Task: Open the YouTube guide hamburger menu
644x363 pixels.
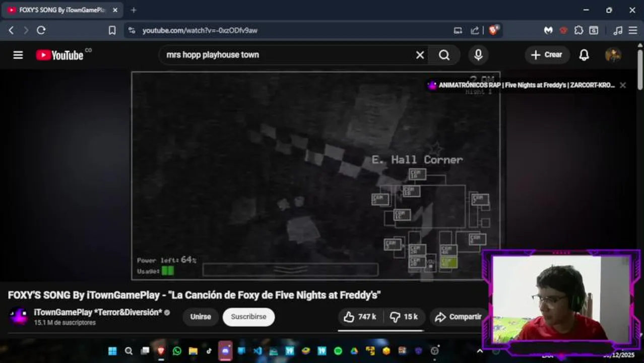Action: click(18, 55)
